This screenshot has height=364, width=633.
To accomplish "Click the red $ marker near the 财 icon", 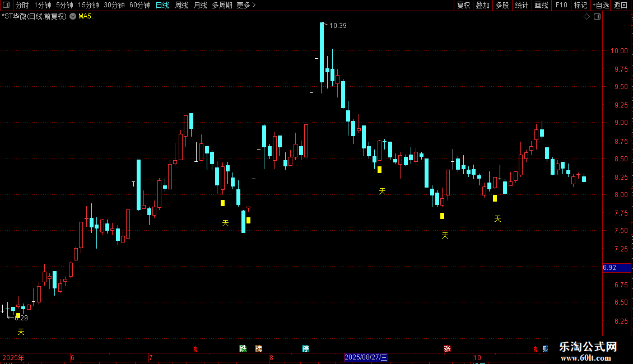I will 536,349.
